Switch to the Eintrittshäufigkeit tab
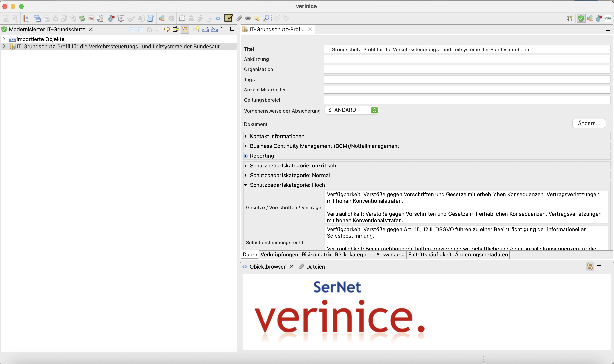614x364 pixels. 430,255
